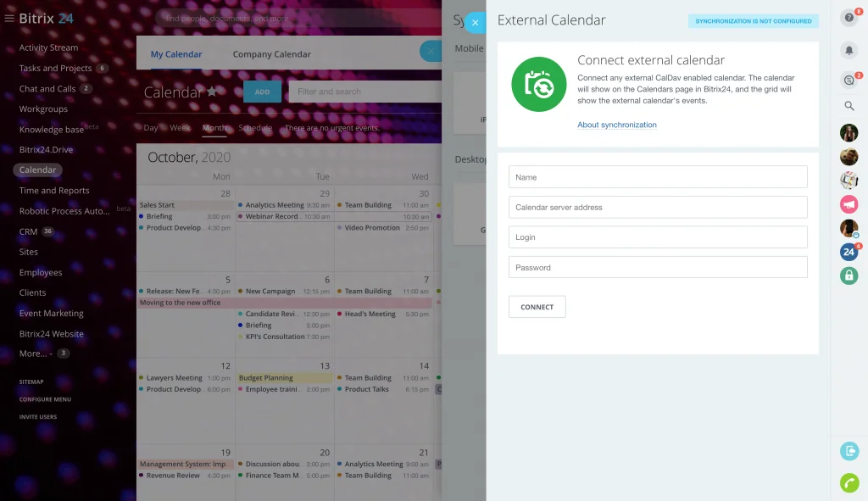Toggle the hamburger menu beside Bitrix 24
This screenshot has height=501, width=868.
[9, 18]
